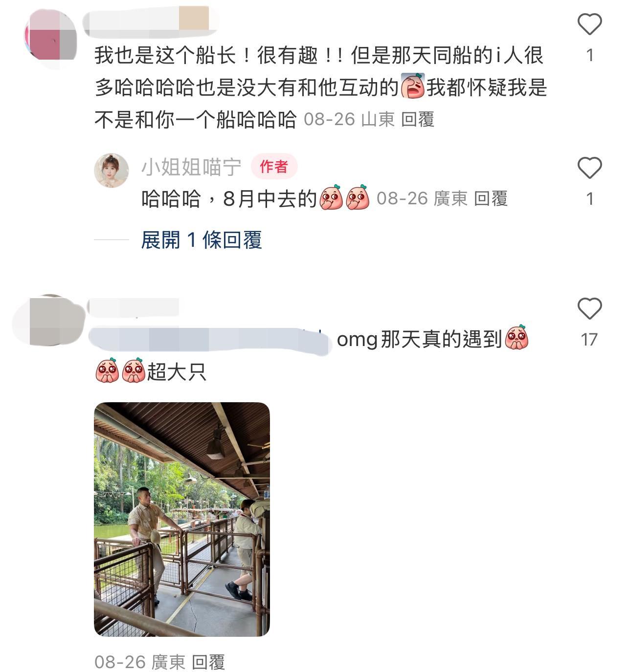Tap the username 小姐姐喵宁
The height and width of the screenshot is (672, 628).
pyautogui.click(x=191, y=168)
